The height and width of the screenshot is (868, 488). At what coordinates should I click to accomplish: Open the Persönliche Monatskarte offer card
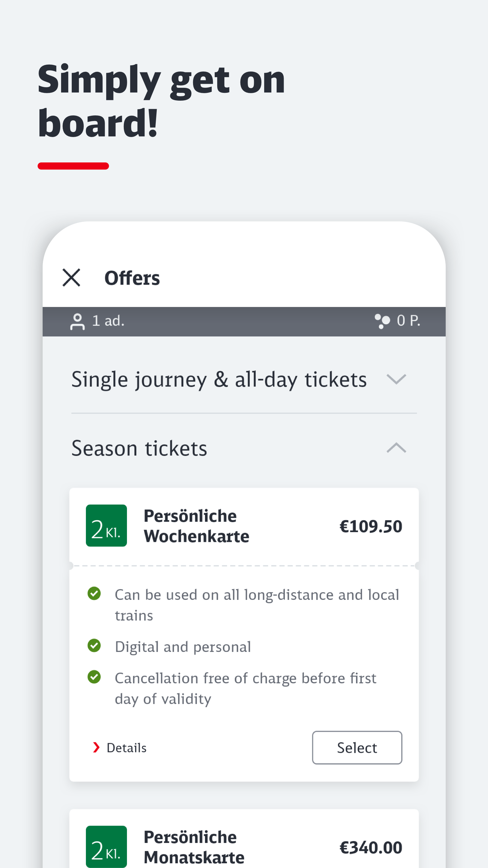[244, 839]
